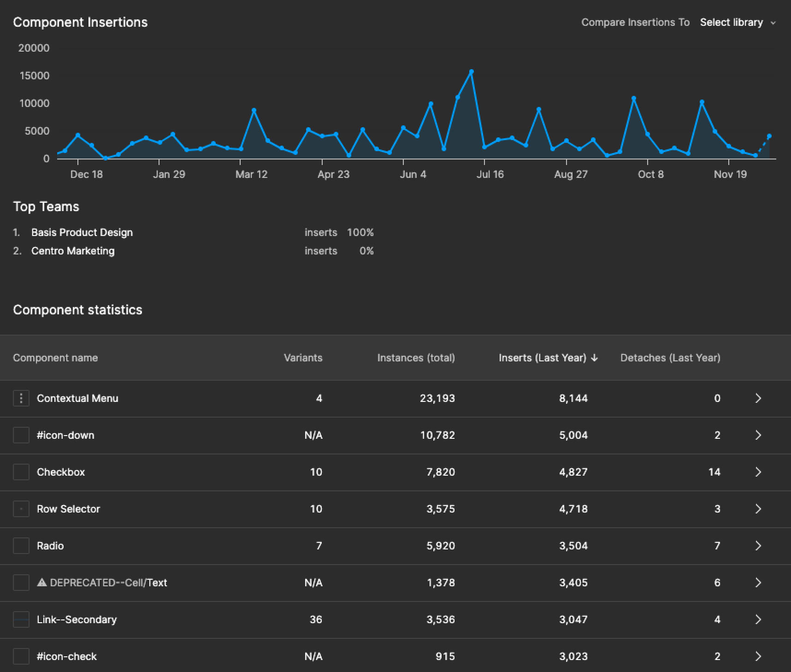
Task: Expand the Contextual Menu row chevron
Action: coord(758,398)
